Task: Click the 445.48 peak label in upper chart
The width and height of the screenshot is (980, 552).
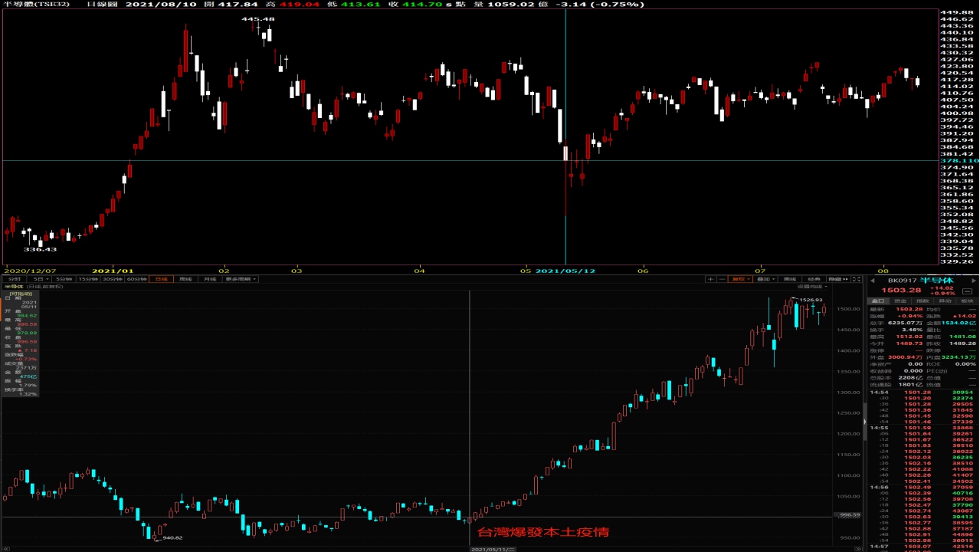Action: tap(257, 19)
